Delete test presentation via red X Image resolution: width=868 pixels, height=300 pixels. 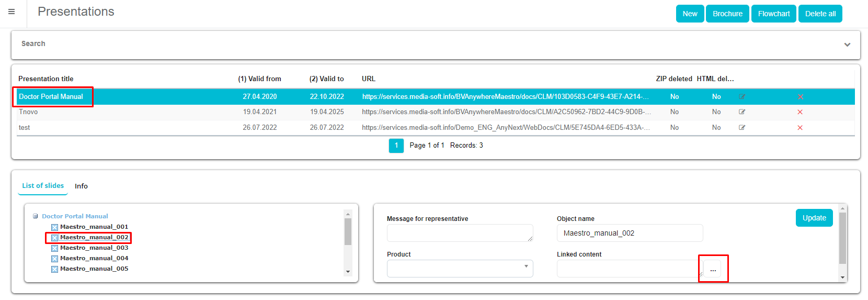click(800, 128)
